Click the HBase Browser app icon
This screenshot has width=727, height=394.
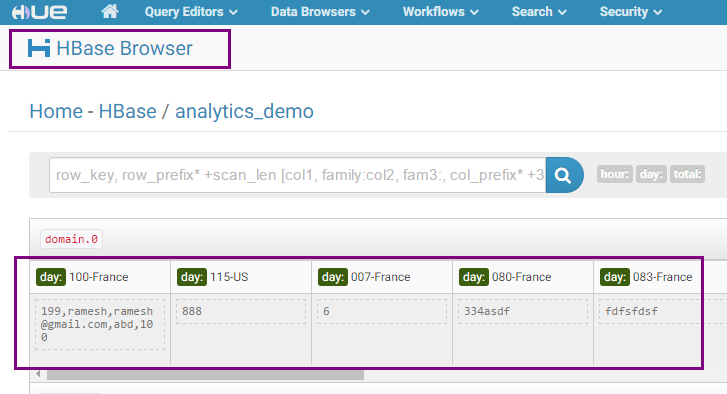tap(39, 48)
